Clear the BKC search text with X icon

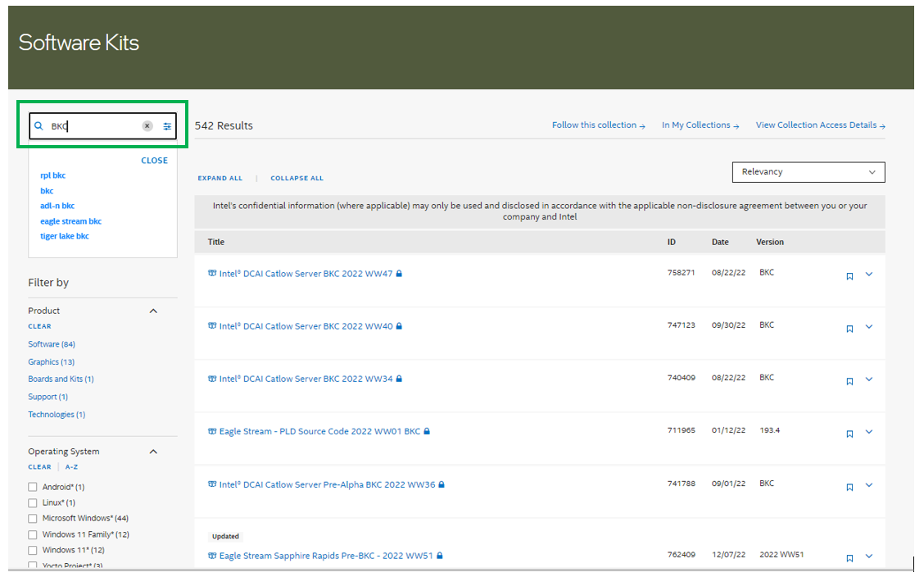click(147, 126)
